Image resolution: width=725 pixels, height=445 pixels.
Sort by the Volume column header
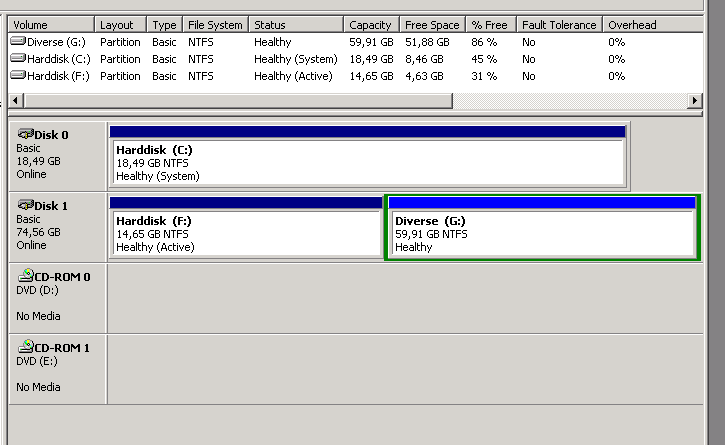coord(51,25)
